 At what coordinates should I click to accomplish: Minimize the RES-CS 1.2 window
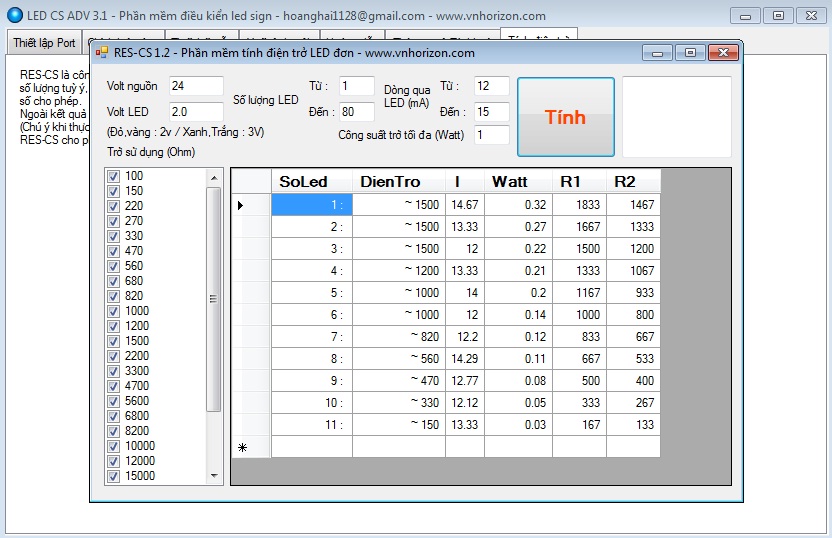(x=656, y=53)
